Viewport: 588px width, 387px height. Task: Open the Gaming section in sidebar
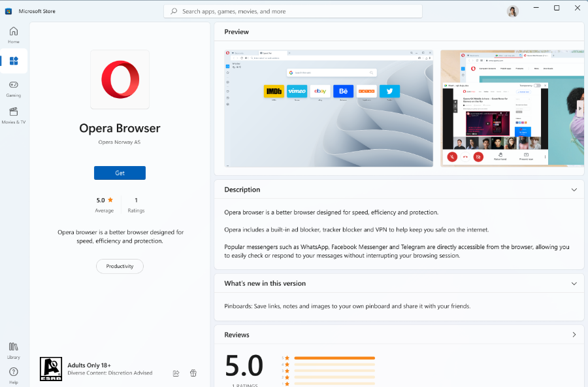(14, 89)
